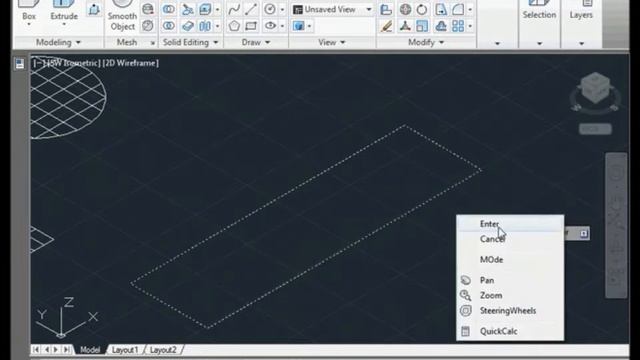Viewport: 640px width, 360px height.
Task: Switch to the Model tab
Action: [x=90, y=350]
